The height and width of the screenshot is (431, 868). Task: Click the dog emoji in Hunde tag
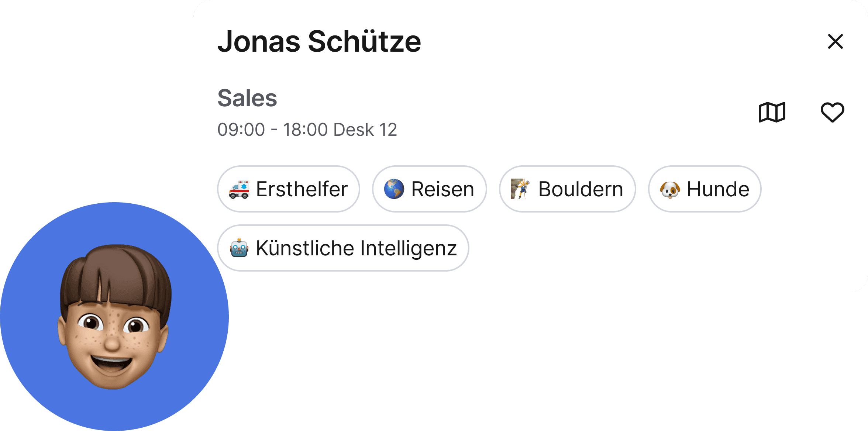(x=670, y=189)
